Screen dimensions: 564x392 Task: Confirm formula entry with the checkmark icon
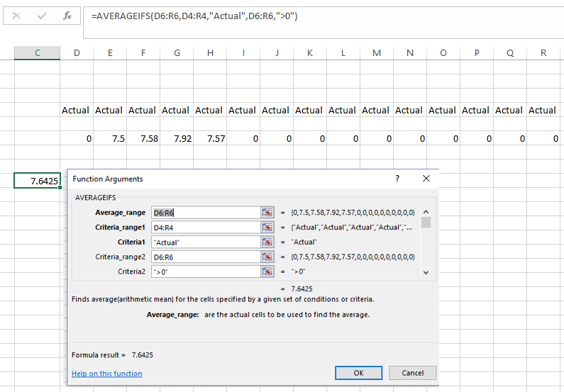click(x=42, y=16)
